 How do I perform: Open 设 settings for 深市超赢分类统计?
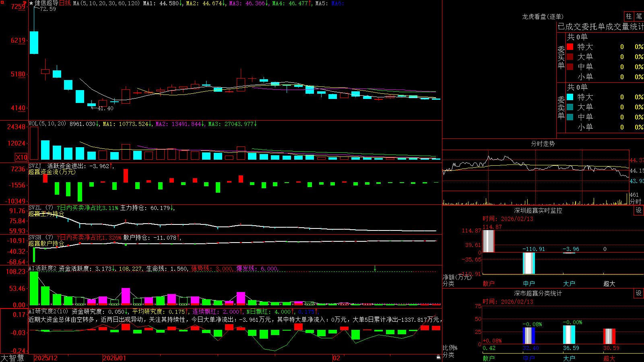coord(639,293)
